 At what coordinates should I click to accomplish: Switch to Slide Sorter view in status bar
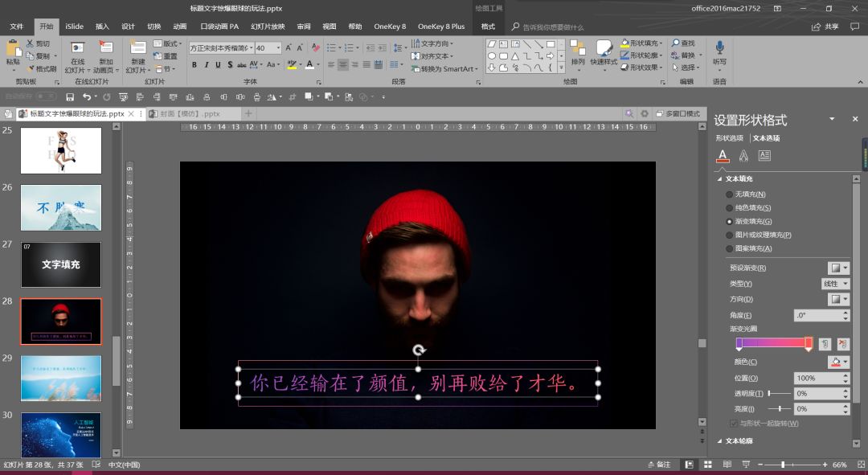(x=707, y=465)
